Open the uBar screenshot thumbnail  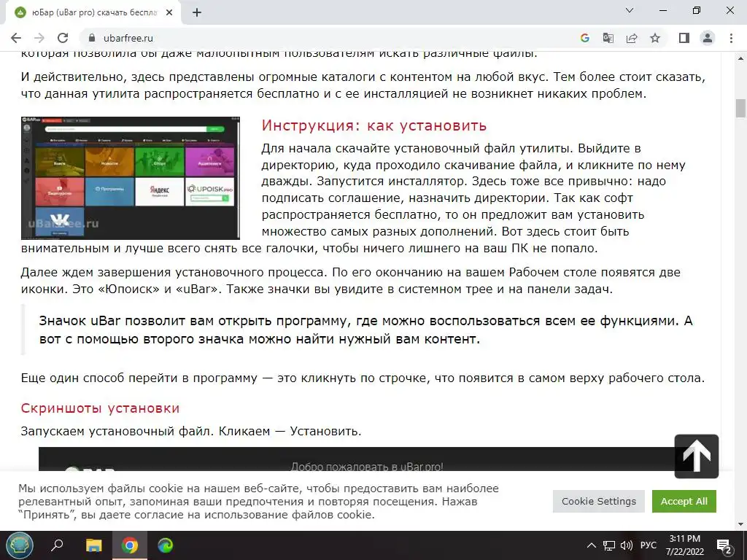click(130, 178)
